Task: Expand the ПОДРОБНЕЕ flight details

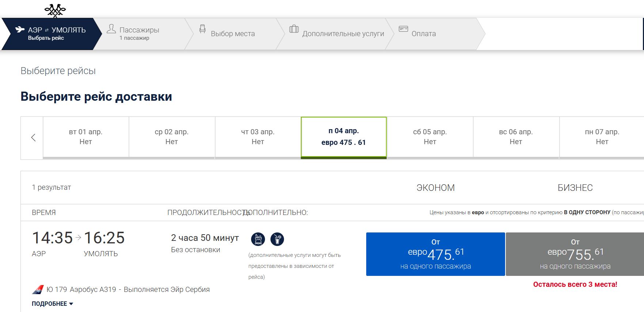Action: coord(52,304)
